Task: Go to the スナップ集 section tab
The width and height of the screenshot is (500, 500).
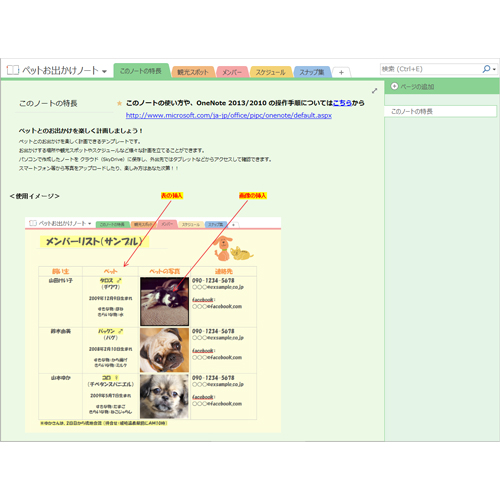Action: point(312,72)
